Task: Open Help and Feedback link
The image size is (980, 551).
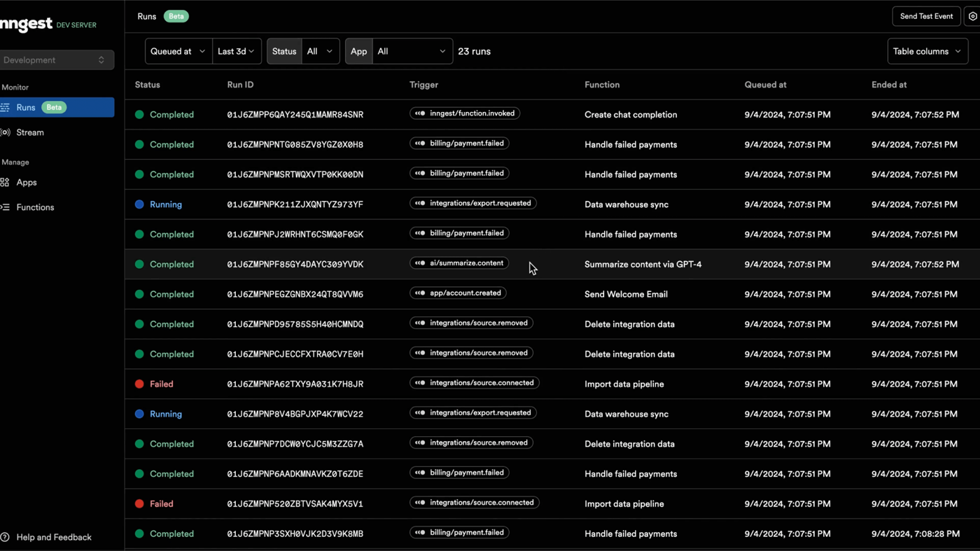Action: click(46, 537)
